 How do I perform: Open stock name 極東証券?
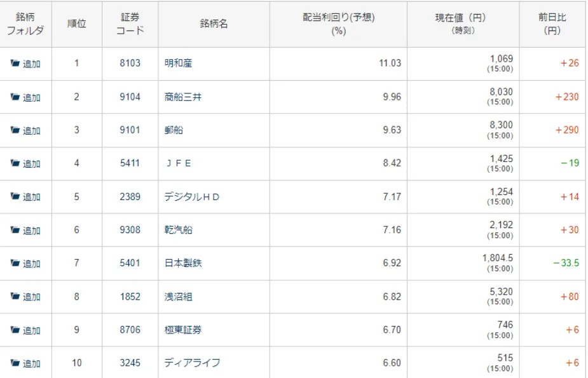(183, 330)
